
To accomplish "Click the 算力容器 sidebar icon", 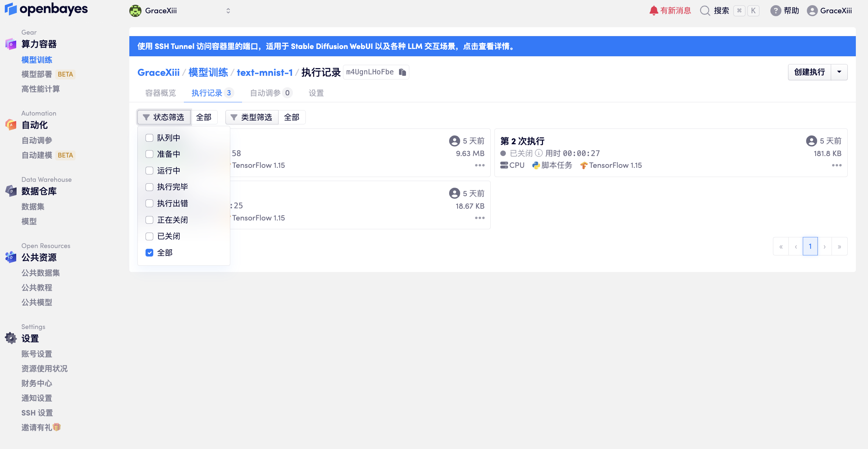I will [11, 44].
